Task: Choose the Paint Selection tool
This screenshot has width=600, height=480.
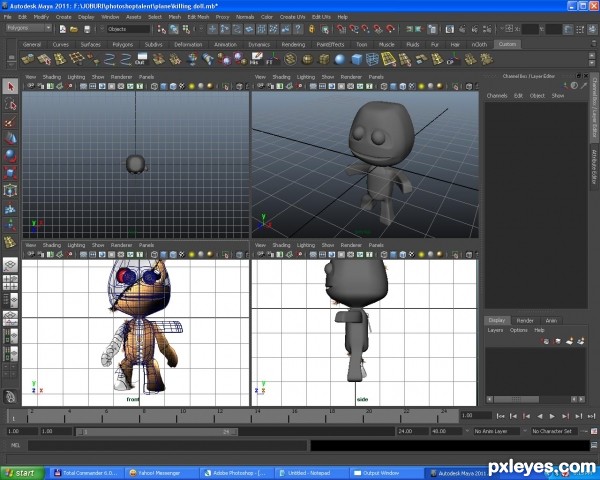Action: click(x=10, y=122)
